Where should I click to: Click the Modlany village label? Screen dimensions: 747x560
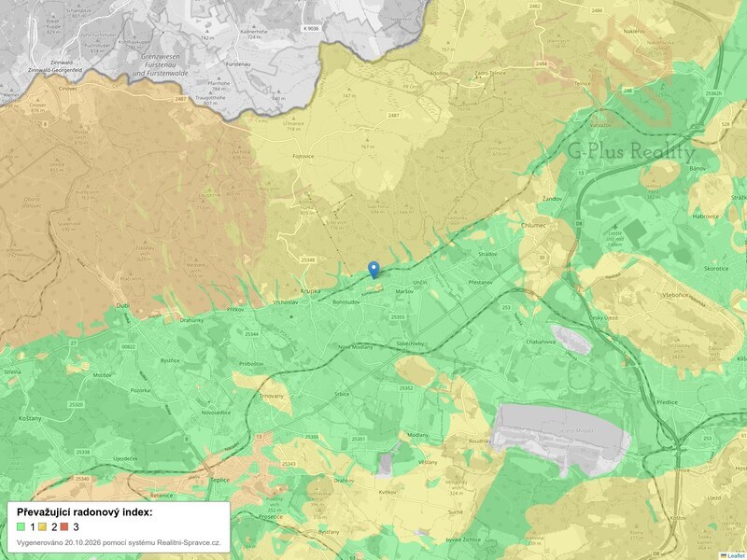pyautogui.click(x=417, y=435)
